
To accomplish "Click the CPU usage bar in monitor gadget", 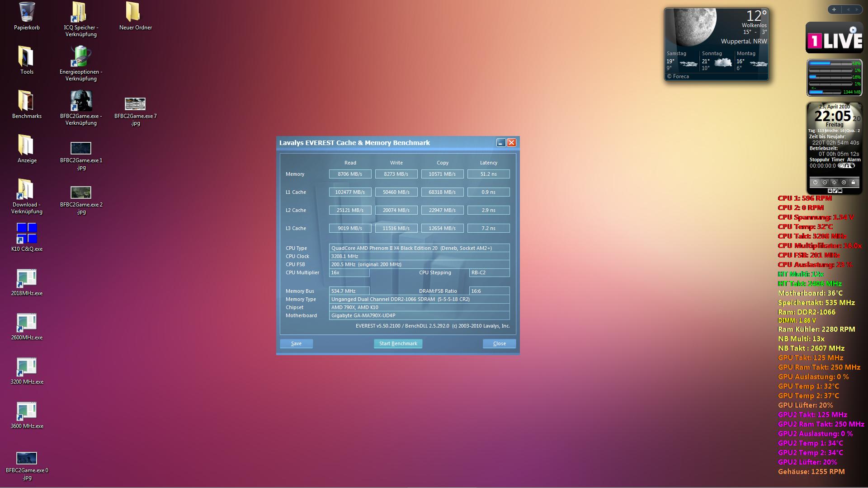I will pos(830,64).
